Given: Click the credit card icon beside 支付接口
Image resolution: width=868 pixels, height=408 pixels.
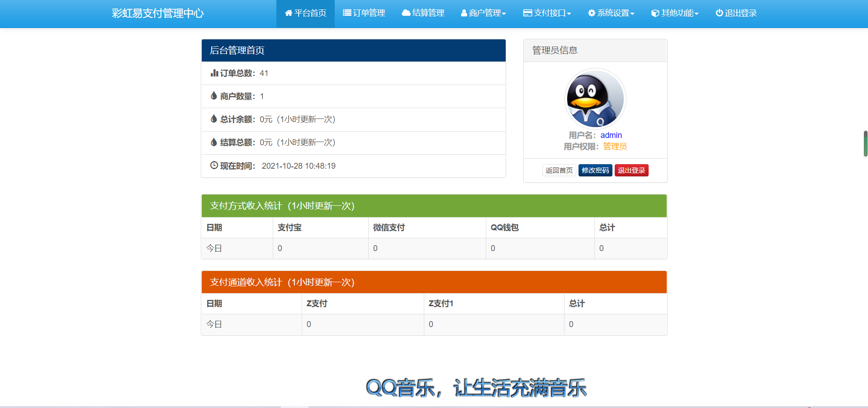Looking at the screenshot, I should coord(527,13).
